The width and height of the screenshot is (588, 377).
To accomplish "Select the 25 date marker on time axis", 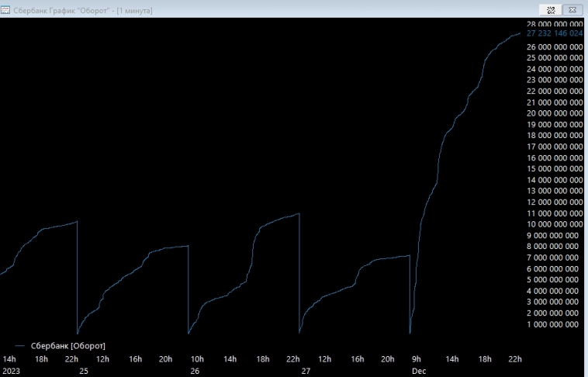I will tap(84, 371).
